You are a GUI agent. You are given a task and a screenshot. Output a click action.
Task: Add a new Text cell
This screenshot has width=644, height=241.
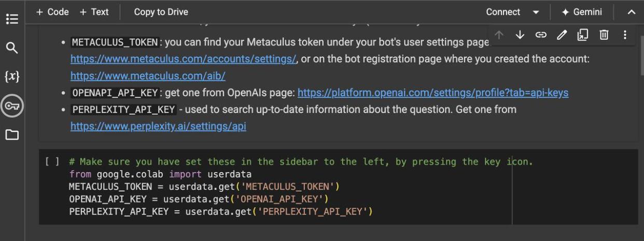[x=94, y=12]
